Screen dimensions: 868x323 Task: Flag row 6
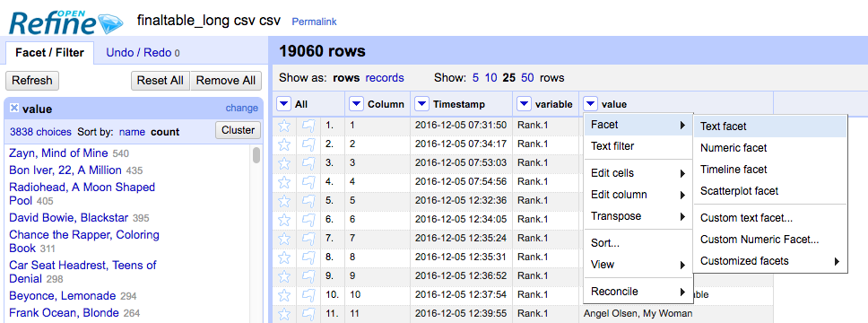(308, 220)
